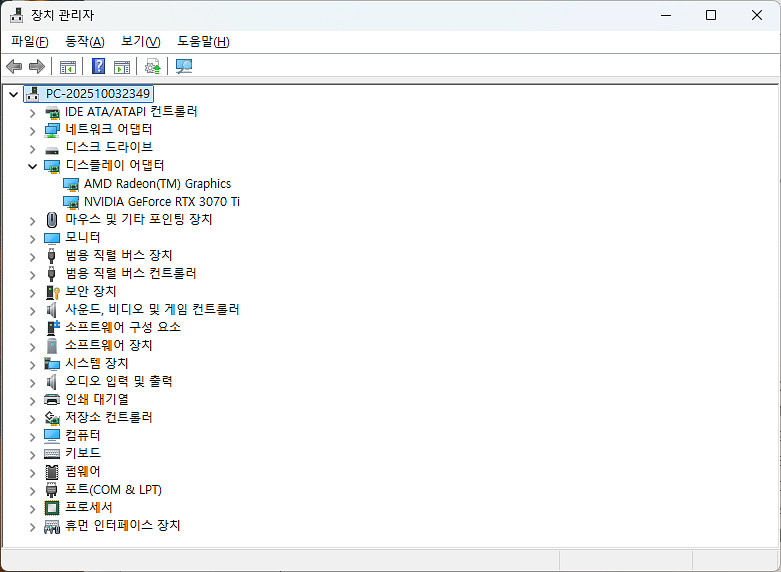Open the 보기(V) menu
This screenshot has height=572, width=781.
click(140, 41)
